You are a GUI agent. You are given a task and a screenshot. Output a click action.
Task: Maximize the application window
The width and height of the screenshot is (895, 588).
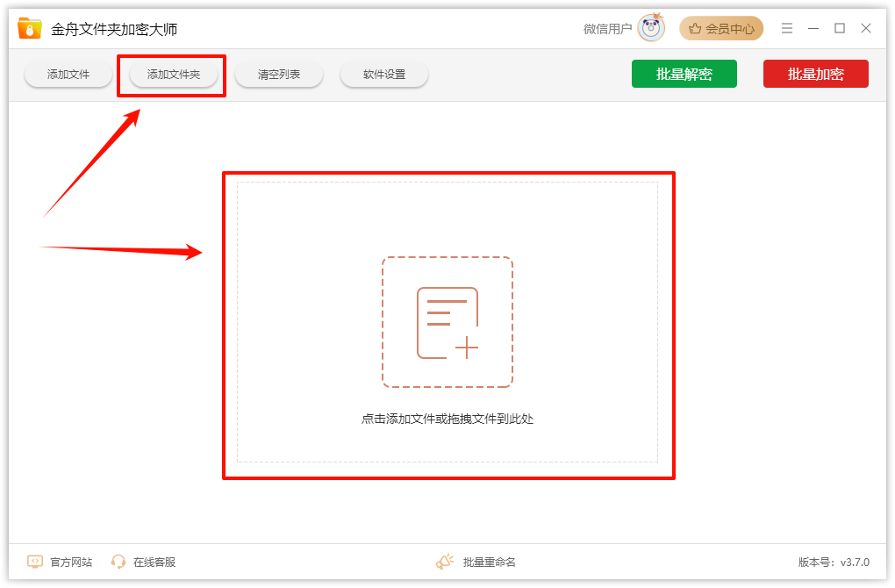(x=840, y=29)
